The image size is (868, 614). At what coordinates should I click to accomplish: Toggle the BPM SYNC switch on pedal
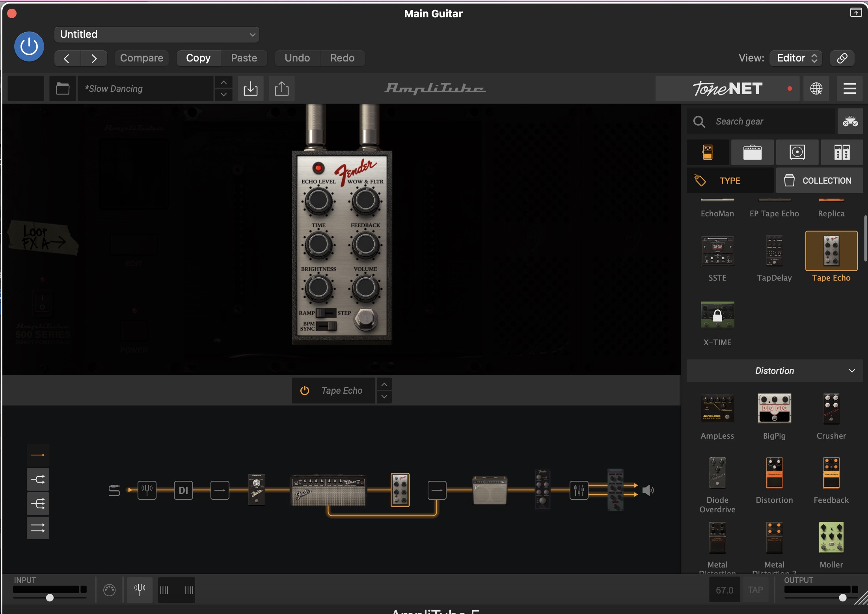[326, 326]
